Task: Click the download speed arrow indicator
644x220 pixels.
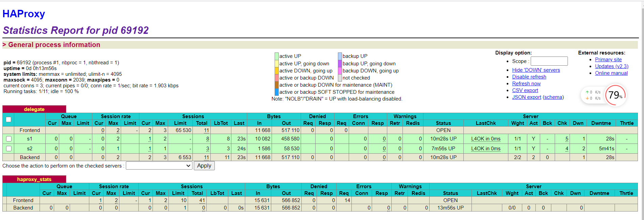Action: [x=587, y=98]
